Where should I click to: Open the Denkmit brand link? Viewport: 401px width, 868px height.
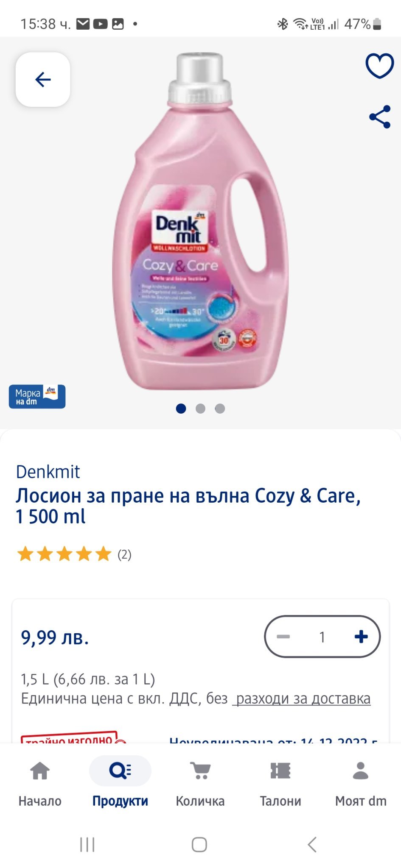48,472
